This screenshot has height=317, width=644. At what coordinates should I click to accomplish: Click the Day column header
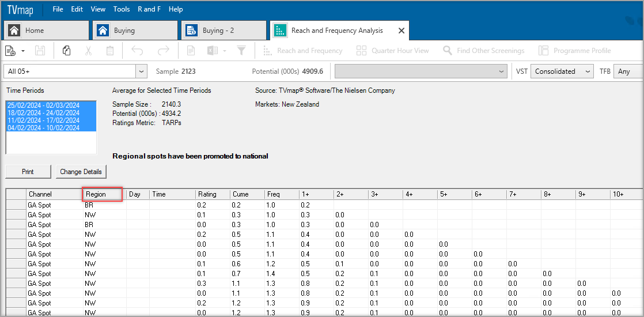pos(138,194)
